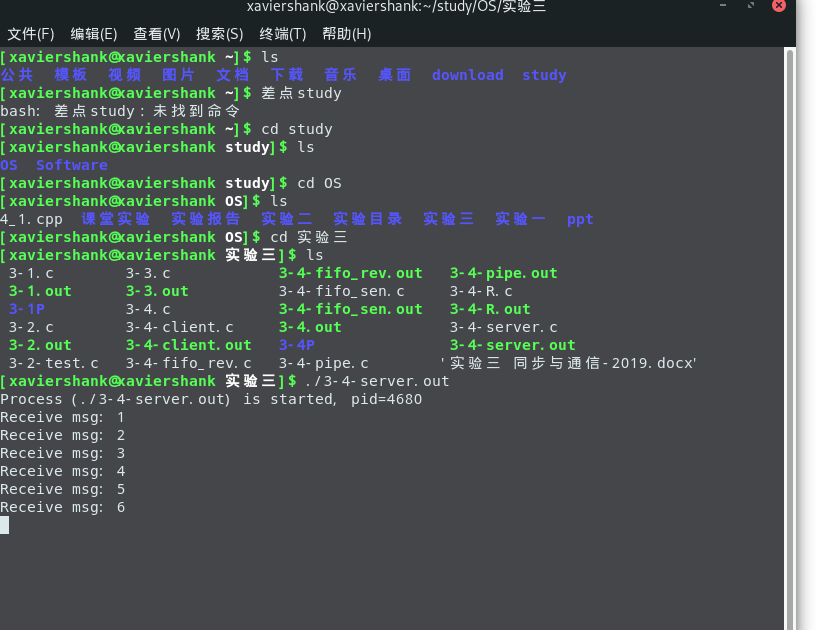The width and height of the screenshot is (816, 630).
Task: Open the 文件(F) menu
Action: click(x=31, y=34)
